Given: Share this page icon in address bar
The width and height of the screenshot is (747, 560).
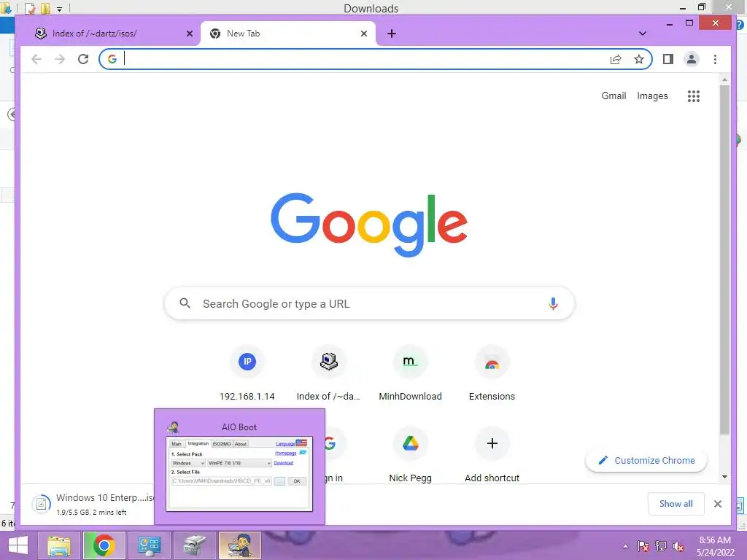Looking at the screenshot, I should [x=616, y=59].
